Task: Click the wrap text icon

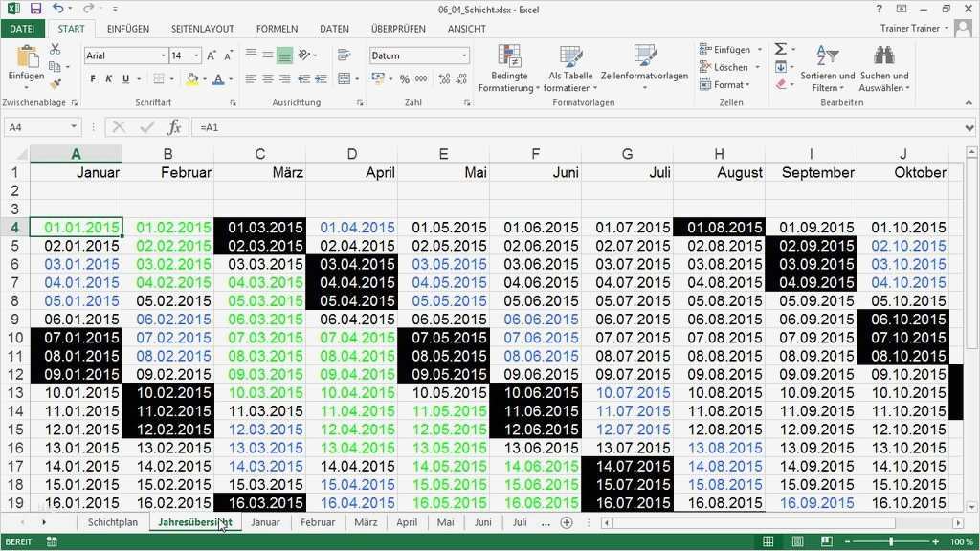Action: tap(344, 55)
